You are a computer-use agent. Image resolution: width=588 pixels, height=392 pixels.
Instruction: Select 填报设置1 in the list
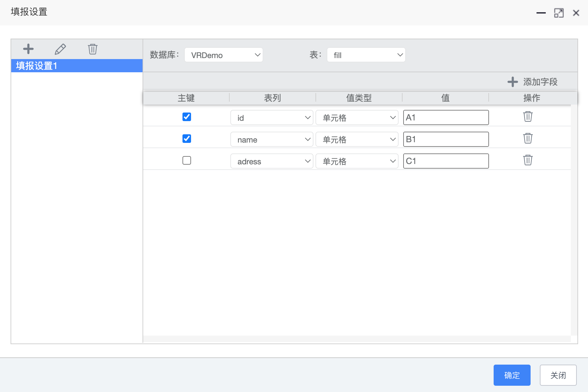[77, 66]
